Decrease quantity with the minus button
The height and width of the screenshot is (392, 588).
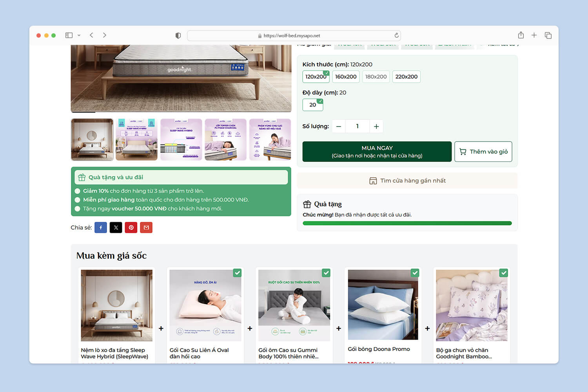[x=339, y=126]
